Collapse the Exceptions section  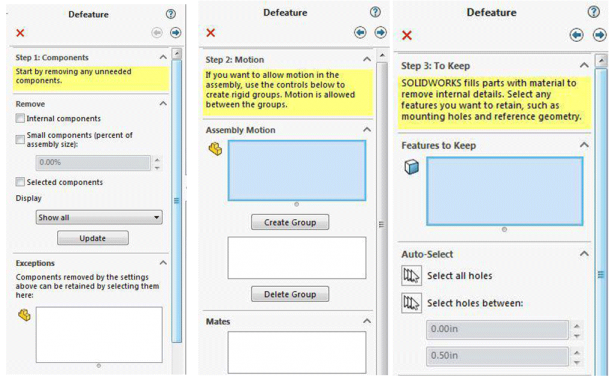pyautogui.click(x=163, y=263)
